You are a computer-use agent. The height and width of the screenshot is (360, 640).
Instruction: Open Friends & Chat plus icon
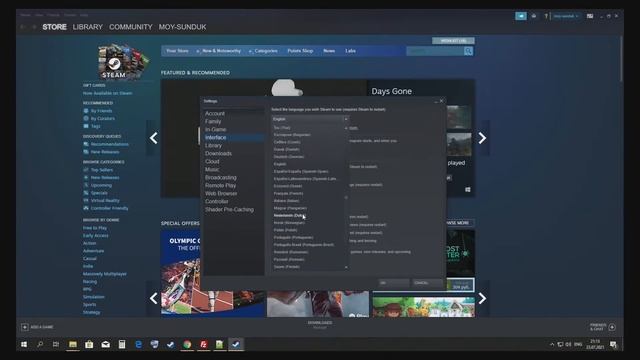point(612,327)
